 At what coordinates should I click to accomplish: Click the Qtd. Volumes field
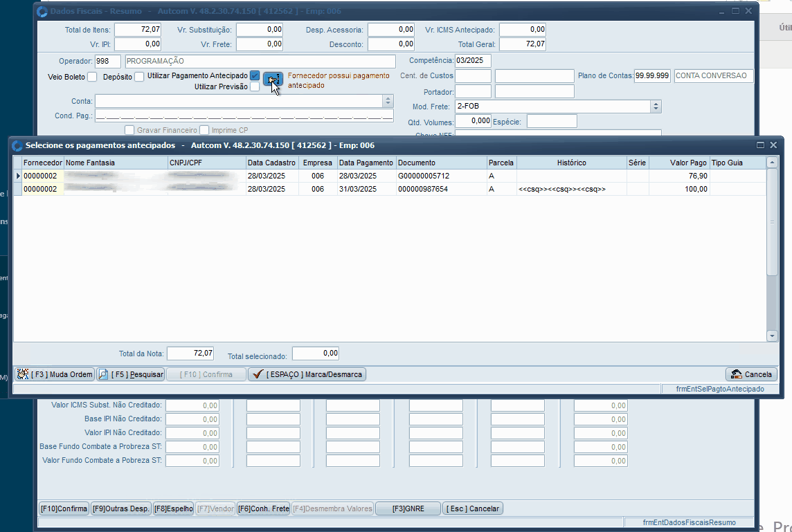[x=474, y=121]
